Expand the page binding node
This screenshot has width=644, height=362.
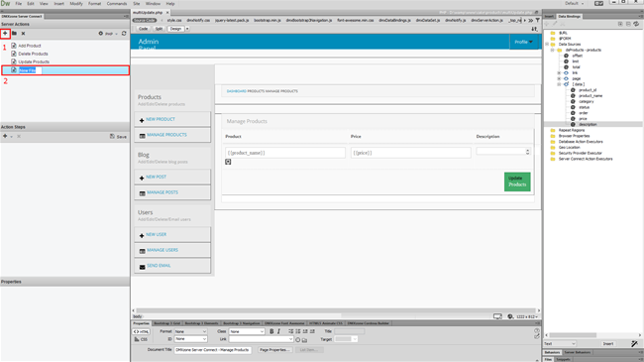pyautogui.click(x=559, y=78)
